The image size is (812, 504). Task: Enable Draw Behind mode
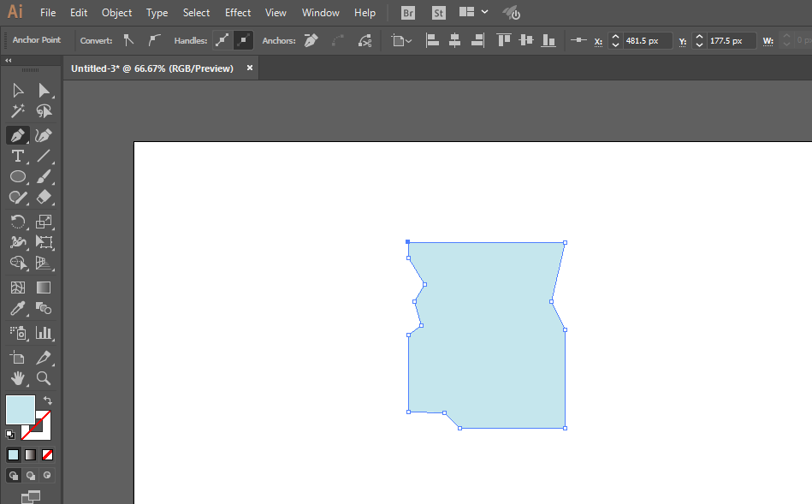31,475
